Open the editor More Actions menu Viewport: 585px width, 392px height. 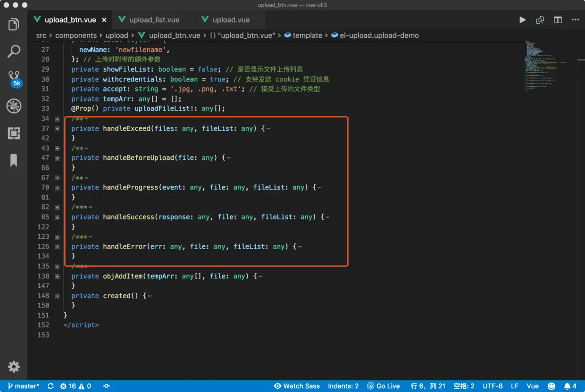[x=575, y=20]
